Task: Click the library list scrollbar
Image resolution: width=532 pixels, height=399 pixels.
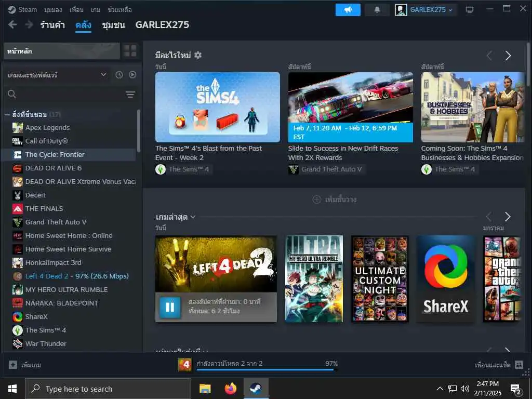Action: 138,131
